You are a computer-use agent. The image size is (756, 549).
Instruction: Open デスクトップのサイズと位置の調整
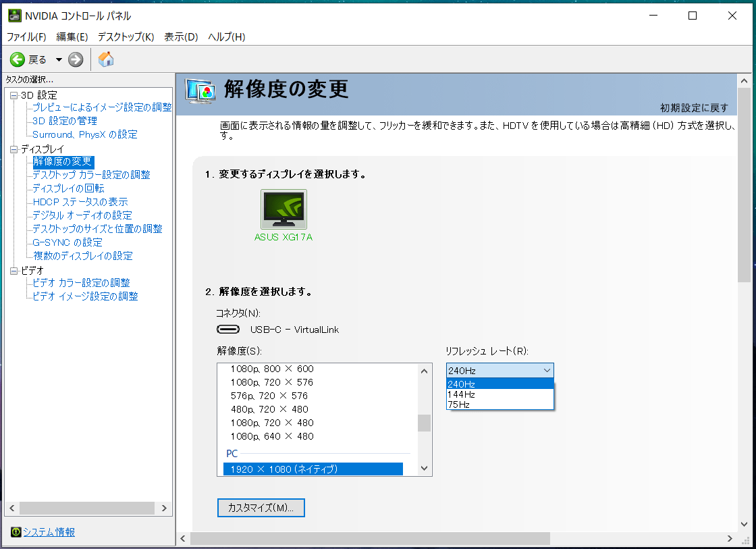[97, 229]
